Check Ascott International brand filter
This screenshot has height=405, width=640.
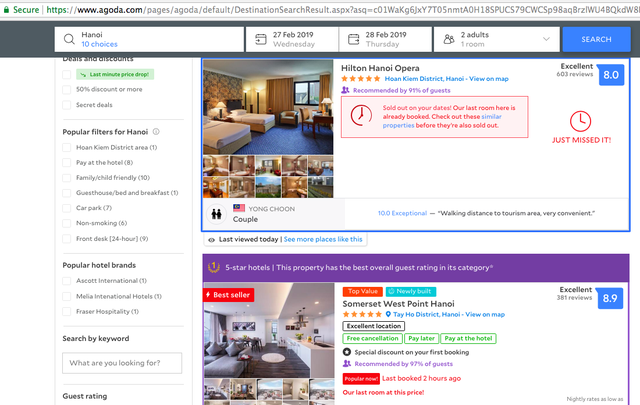coord(67,280)
